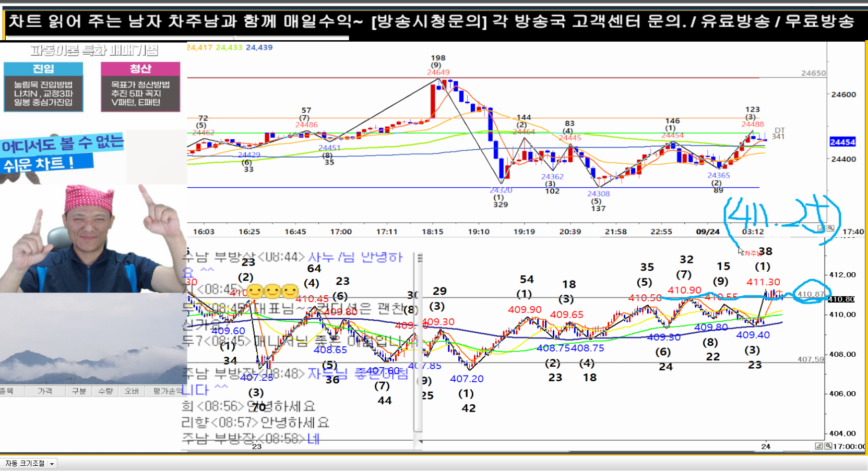Click the upper chart eraser icon
This screenshot has height=471, width=868.
(821, 228)
